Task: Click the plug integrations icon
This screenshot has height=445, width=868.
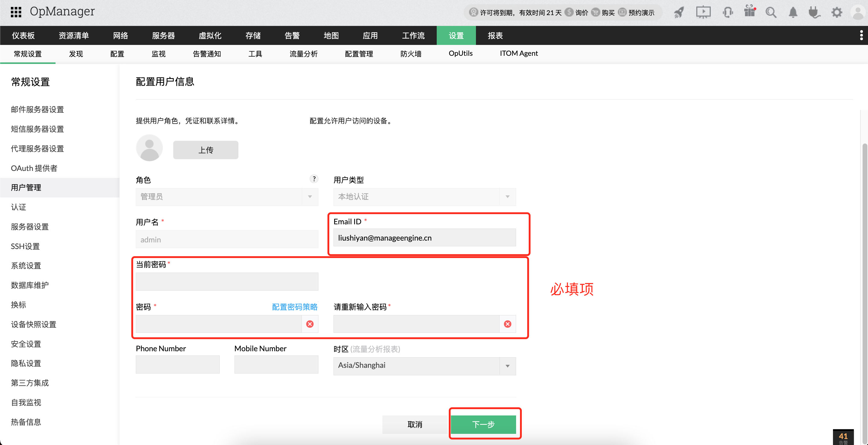Action: click(814, 12)
